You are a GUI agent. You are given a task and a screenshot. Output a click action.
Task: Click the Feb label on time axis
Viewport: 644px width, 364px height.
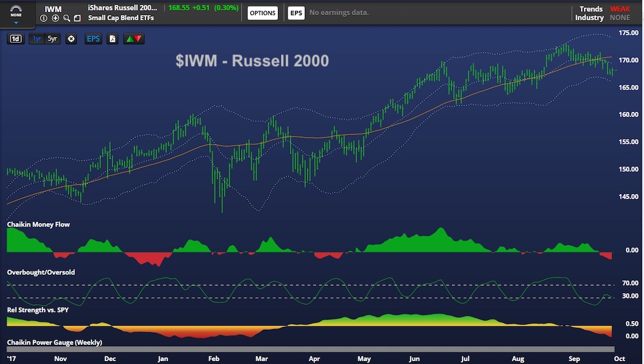213,359
